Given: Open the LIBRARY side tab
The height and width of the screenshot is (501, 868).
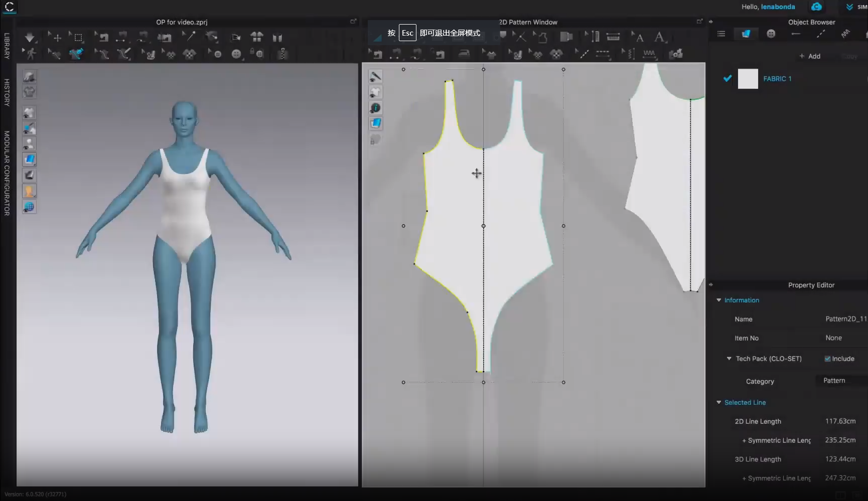Looking at the screenshot, I should [7, 46].
